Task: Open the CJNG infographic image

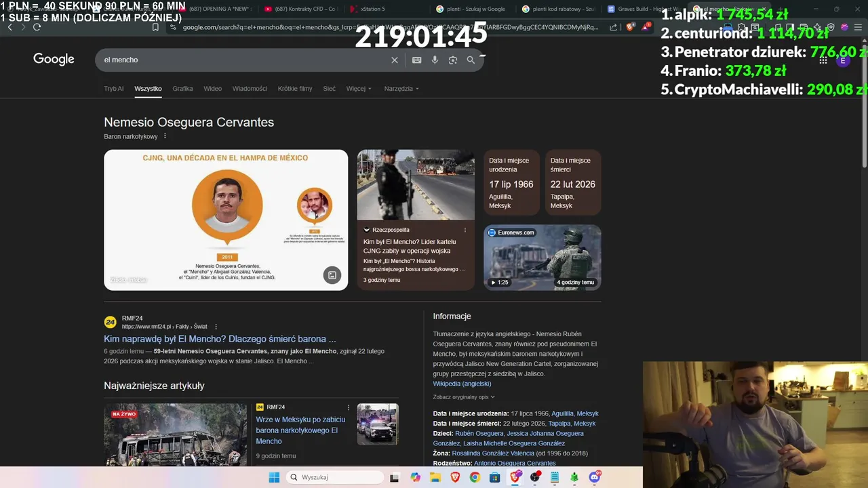Action: [226, 220]
